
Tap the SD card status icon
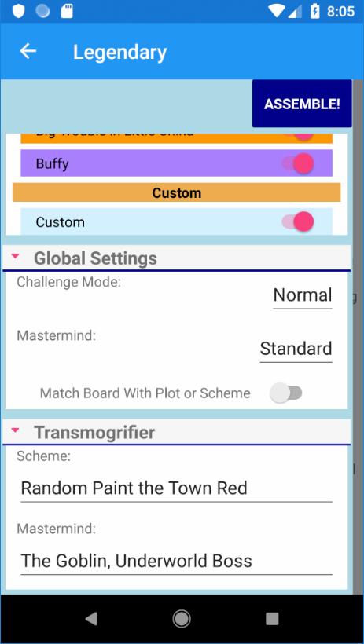[x=67, y=11]
